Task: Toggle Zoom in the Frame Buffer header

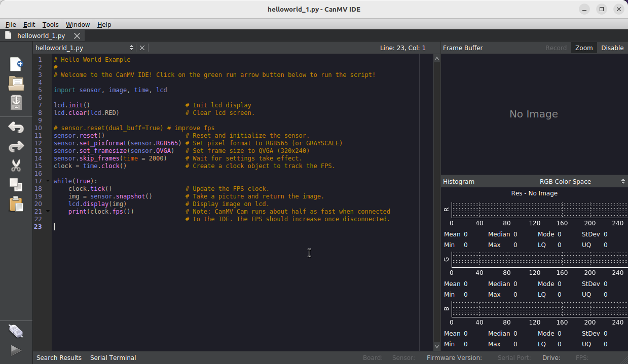Action: (x=584, y=48)
